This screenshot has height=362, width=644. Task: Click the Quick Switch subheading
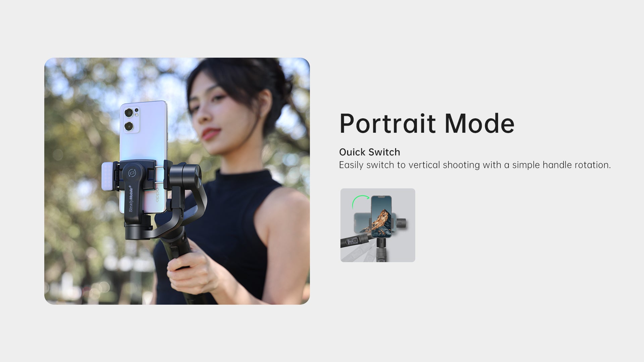coord(369,152)
